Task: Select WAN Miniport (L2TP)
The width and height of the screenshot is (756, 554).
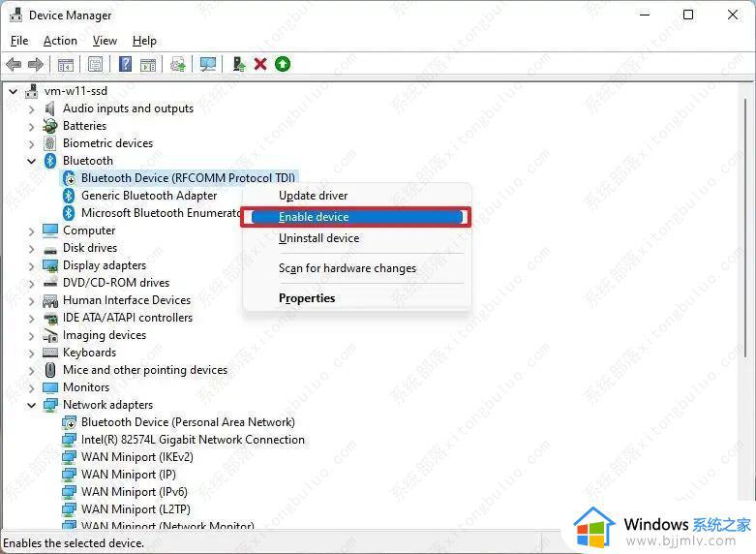Action: click(136, 509)
